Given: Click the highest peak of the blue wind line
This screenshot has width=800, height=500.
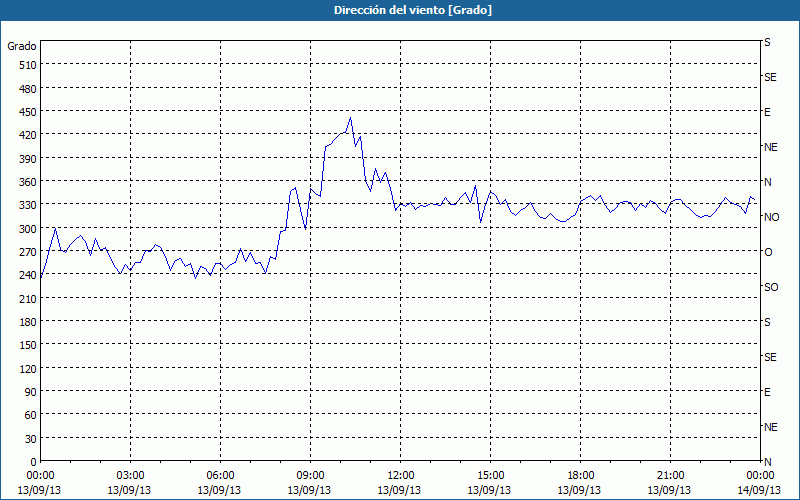Looking at the screenshot, I should (350, 118).
